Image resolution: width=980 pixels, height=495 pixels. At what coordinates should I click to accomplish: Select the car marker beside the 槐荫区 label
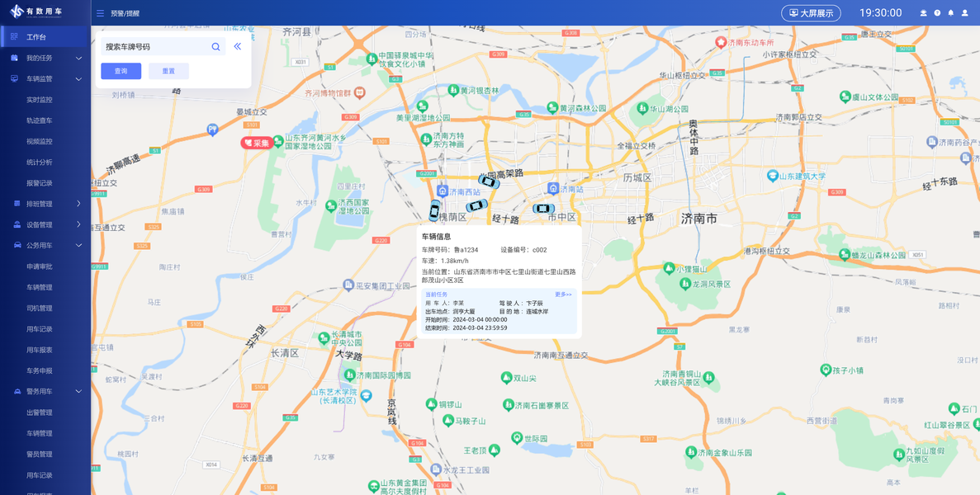click(x=434, y=210)
